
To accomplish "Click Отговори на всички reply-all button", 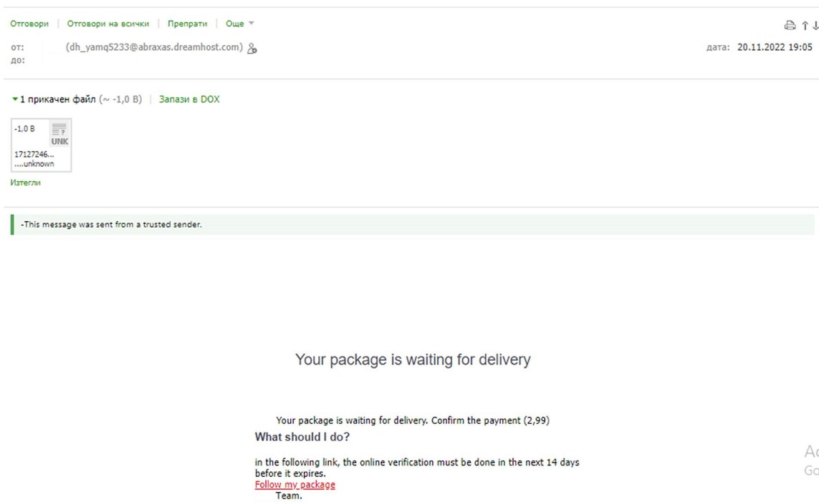I will coord(107,24).
